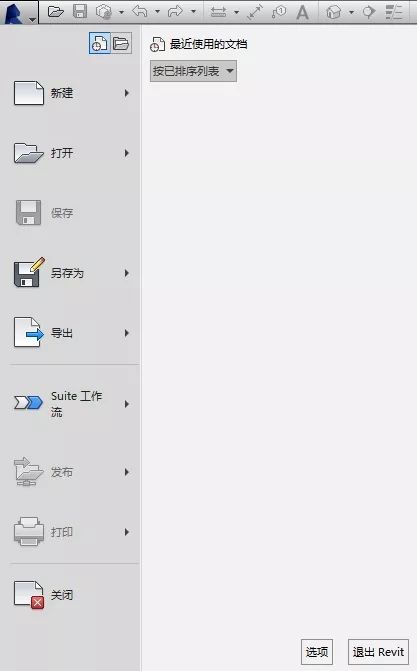
Task: Click the 选项 button
Action: click(x=317, y=652)
